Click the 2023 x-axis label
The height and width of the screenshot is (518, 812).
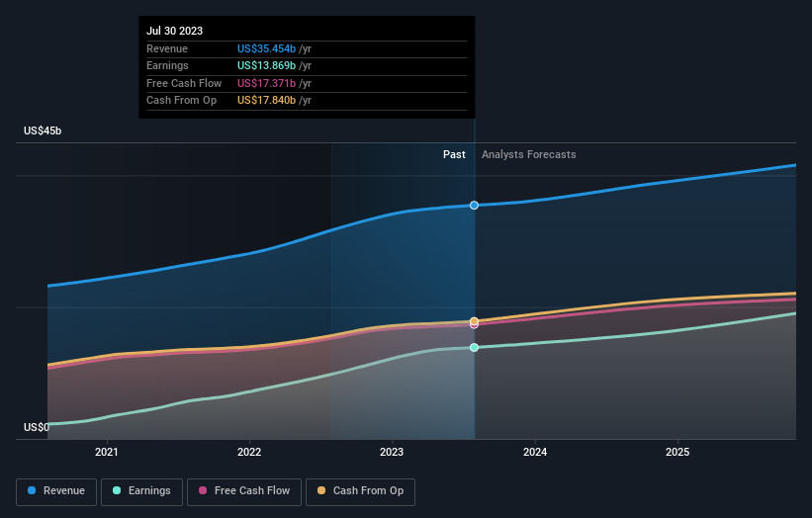pos(392,452)
